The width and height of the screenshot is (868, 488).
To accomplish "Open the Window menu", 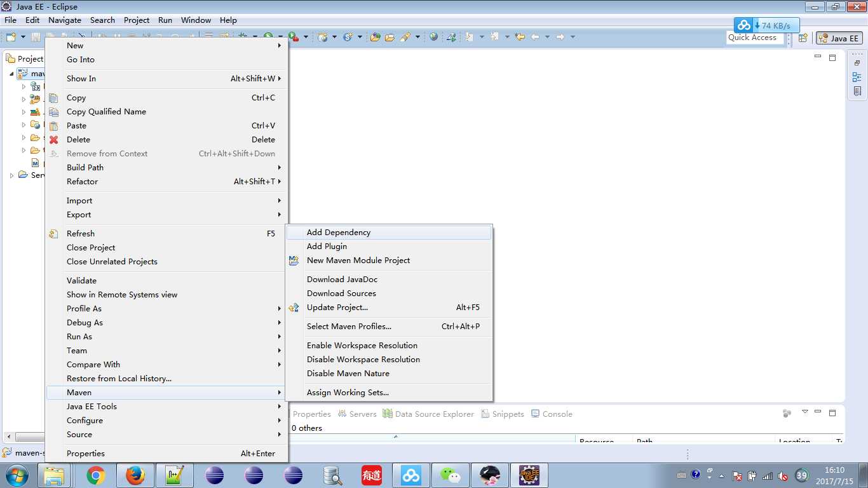I will click(x=196, y=20).
